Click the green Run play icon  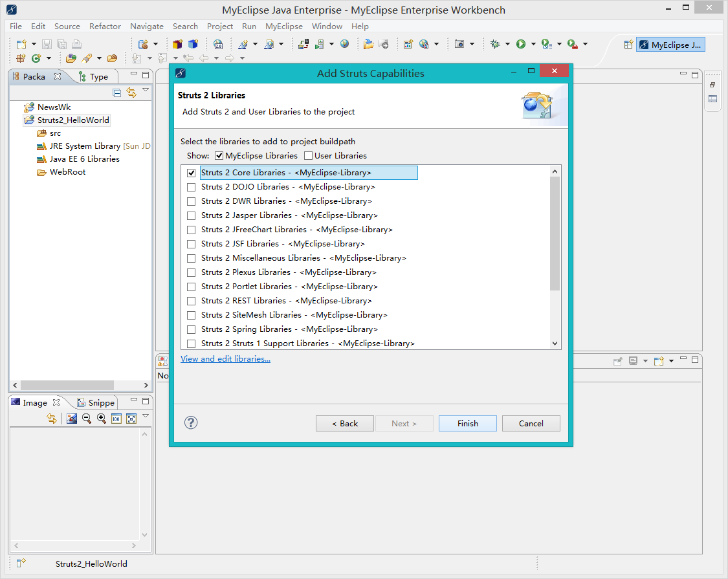(x=521, y=44)
